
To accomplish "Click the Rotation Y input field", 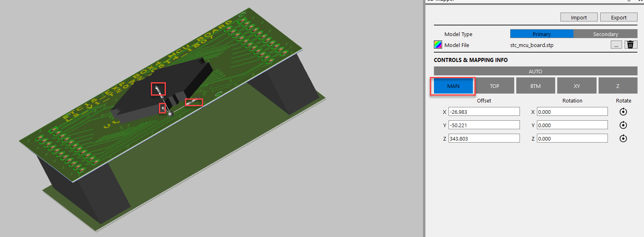I will click(x=572, y=125).
